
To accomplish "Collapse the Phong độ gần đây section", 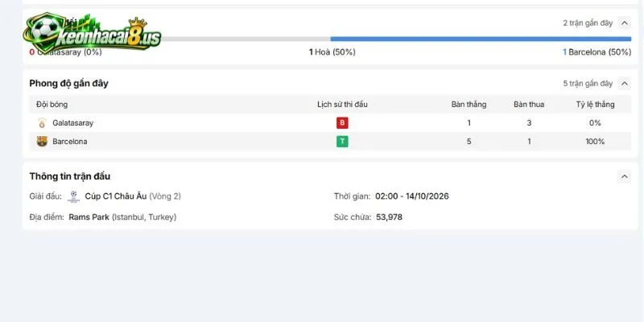I will (625, 84).
